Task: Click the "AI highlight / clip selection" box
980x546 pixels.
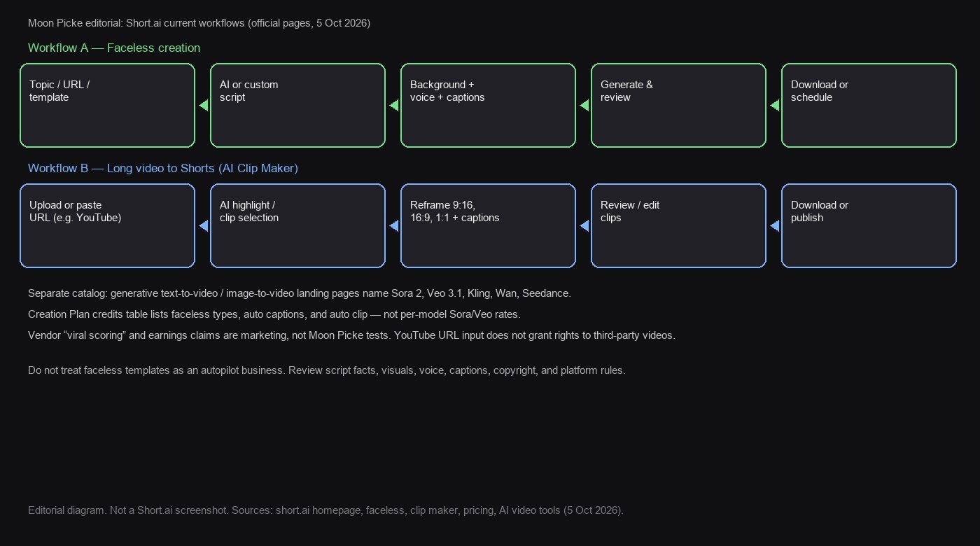Action: click(x=297, y=226)
